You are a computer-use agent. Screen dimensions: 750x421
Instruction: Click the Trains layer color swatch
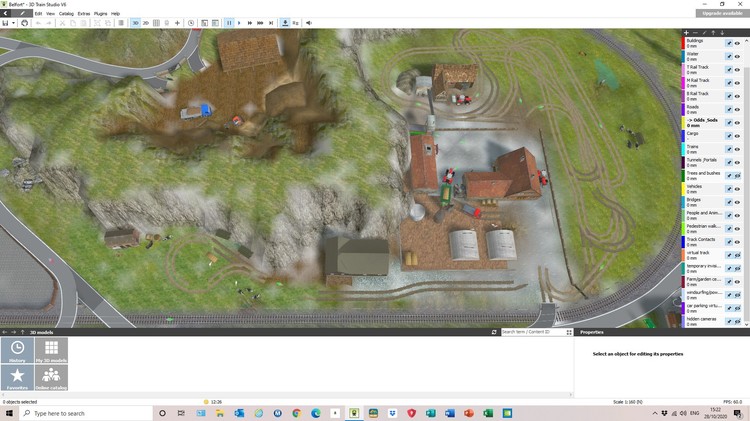pos(683,148)
